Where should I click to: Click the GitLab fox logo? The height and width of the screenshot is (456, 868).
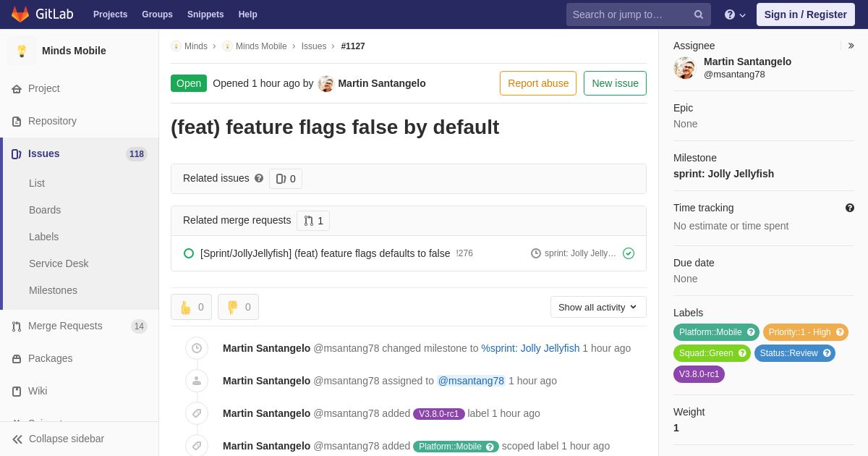[x=20, y=14]
